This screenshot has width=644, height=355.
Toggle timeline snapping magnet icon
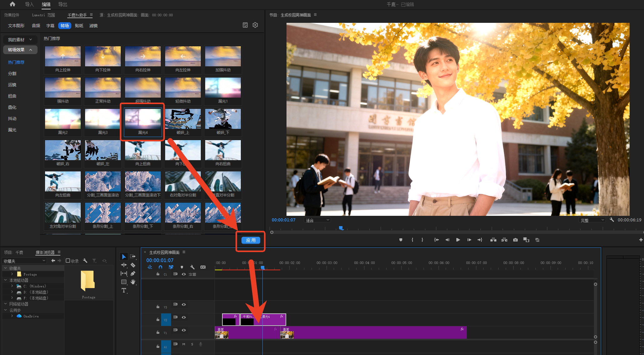(x=160, y=267)
